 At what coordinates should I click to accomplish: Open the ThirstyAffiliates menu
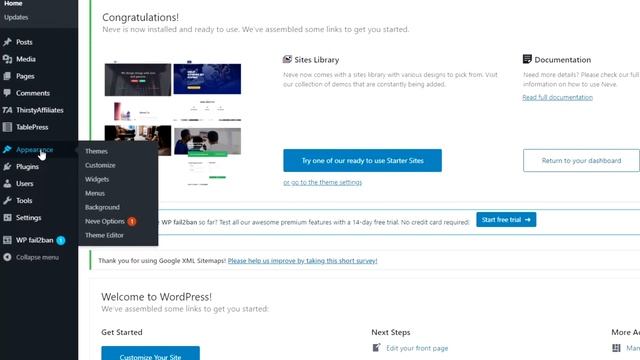coord(39,110)
